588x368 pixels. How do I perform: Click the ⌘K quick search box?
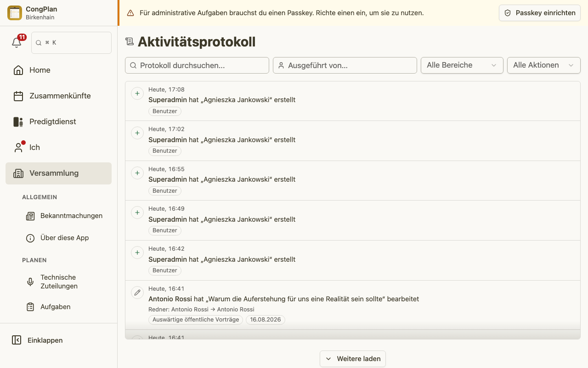(x=71, y=42)
